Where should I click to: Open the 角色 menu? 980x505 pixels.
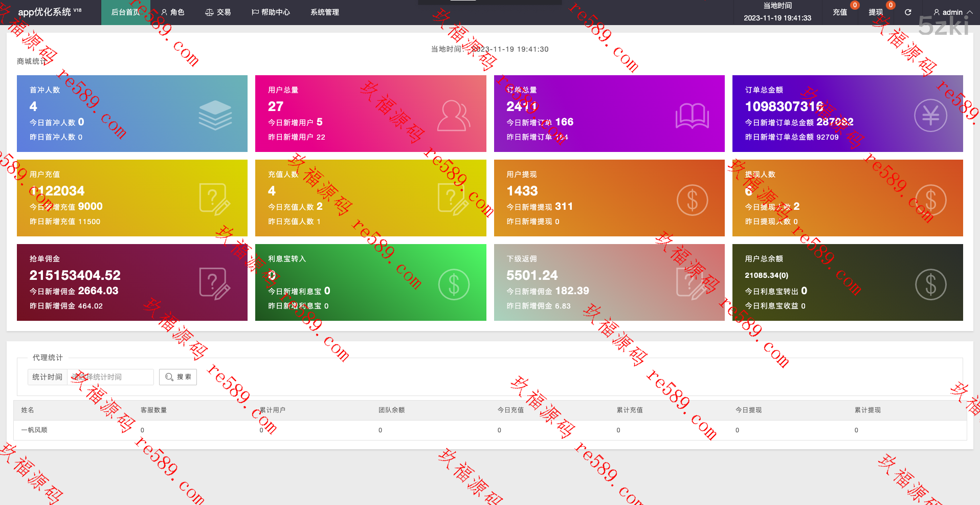(x=172, y=12)
